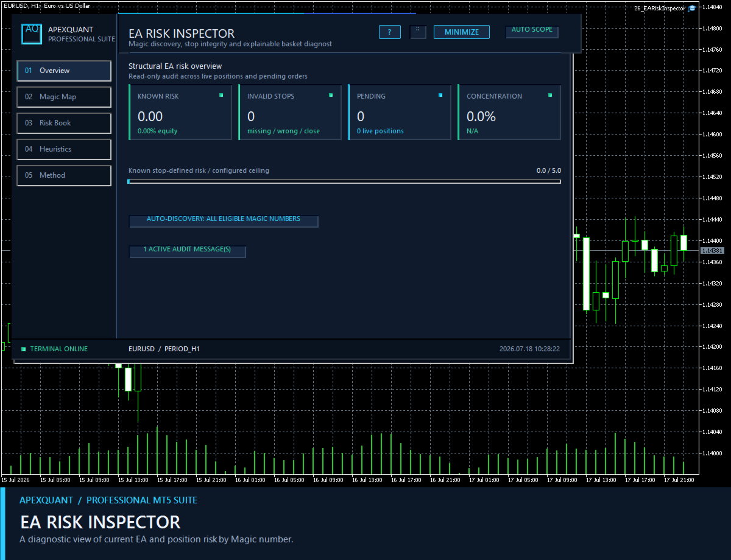Open the 1 Active Audit Message(s) button
The width and height of the screenshot is (731, 560).
[x=188, y=251]
